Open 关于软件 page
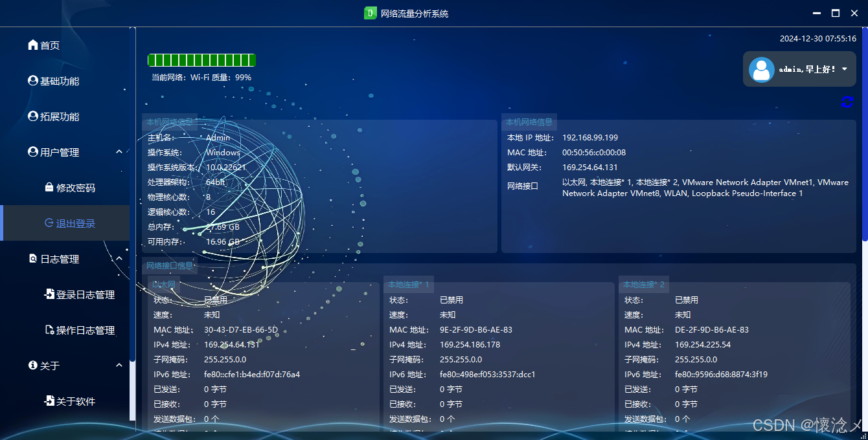The height and width of the screenshot is (440, 868). click(x=65, y=401)
